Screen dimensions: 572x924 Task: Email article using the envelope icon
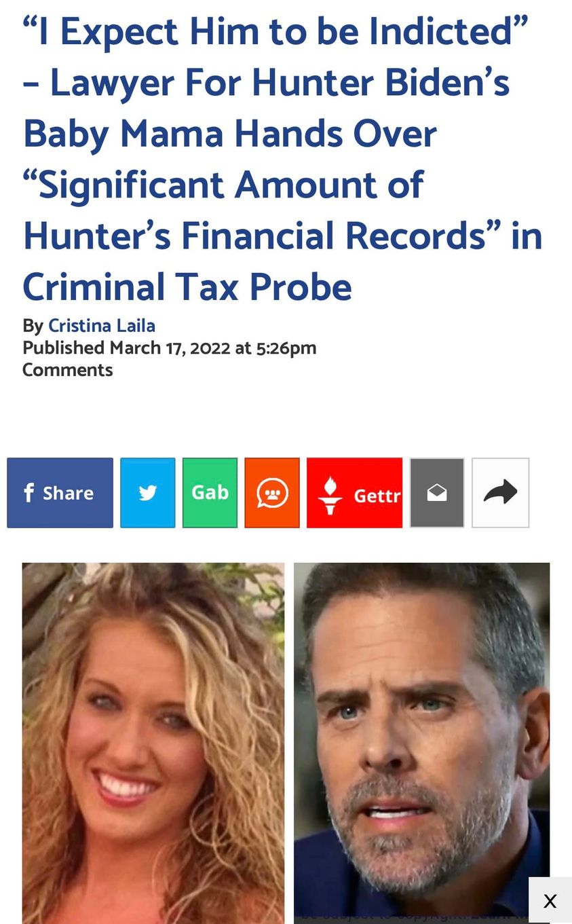point(437,493)
